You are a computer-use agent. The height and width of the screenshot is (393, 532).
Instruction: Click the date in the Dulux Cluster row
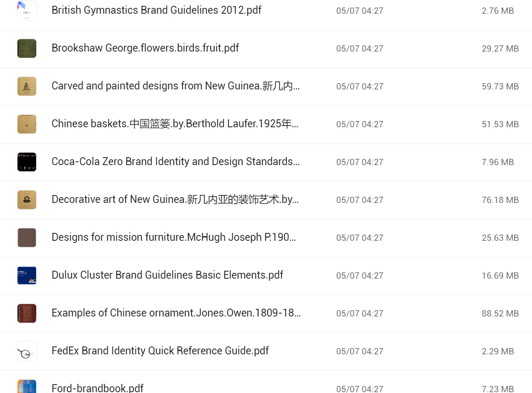[x=360, y=276]
